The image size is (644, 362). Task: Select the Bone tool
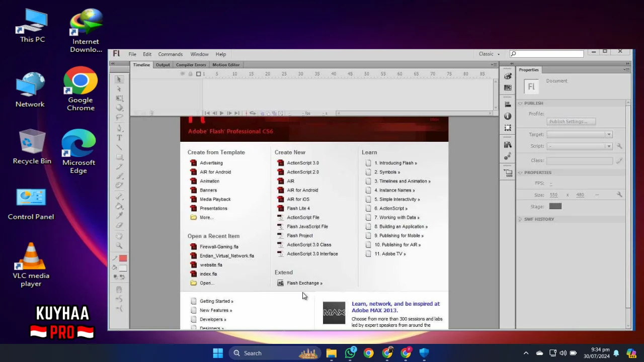[119, 197]
